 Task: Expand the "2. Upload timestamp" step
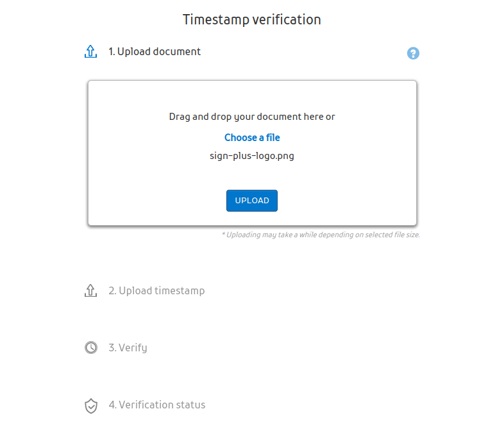tap(156, 291)
